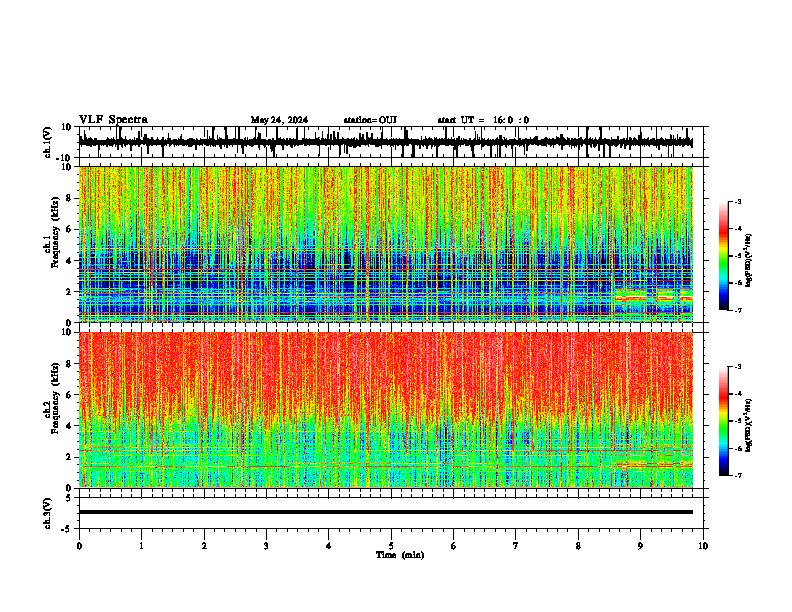Click the 'Time (min)' axis label
Viewport: 792px width, 612px height.
[400, 555]
